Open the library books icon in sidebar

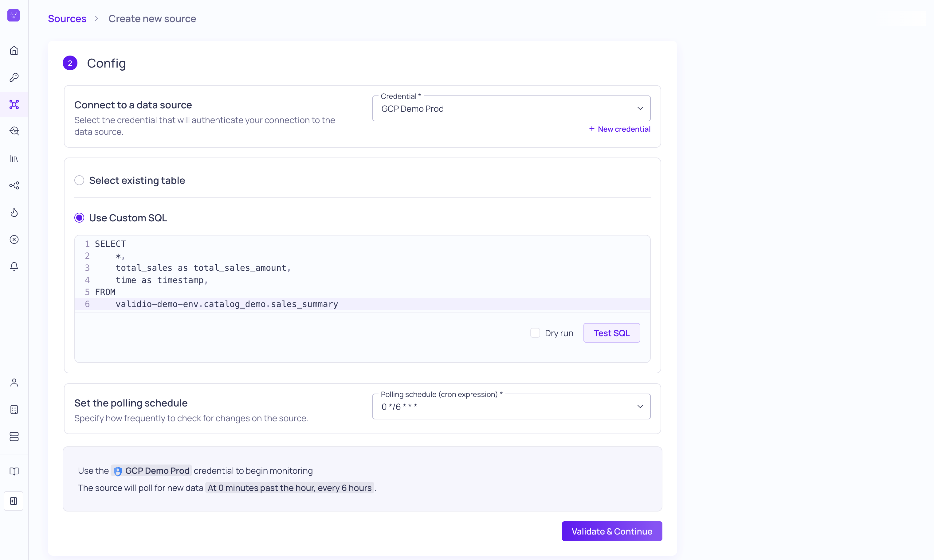pos(14,158)
